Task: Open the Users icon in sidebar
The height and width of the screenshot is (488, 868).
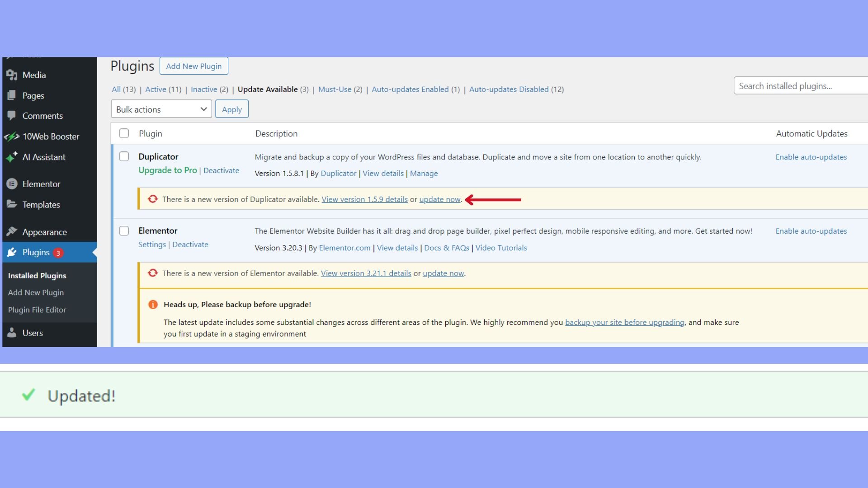Action: [13, 333]
